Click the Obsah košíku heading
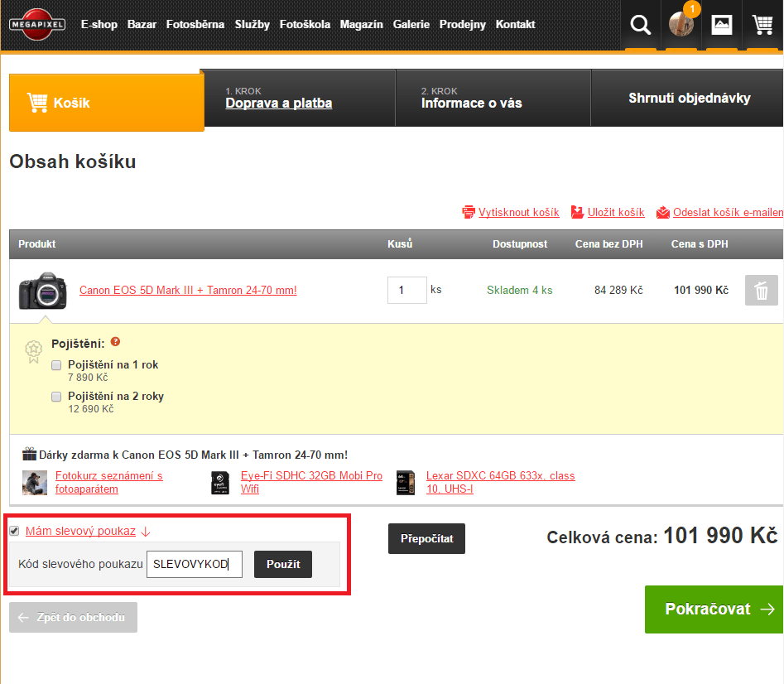This screenshot has width=784, height=684. tap(73, 161)
